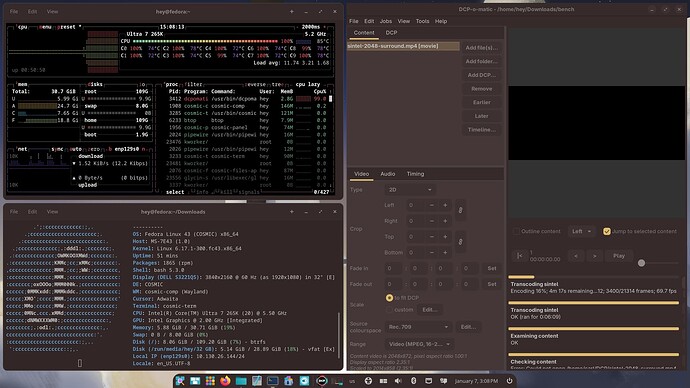Screen dimensions: 690x388
Task: Decrease the Right crop value
Action: (432, 221)
